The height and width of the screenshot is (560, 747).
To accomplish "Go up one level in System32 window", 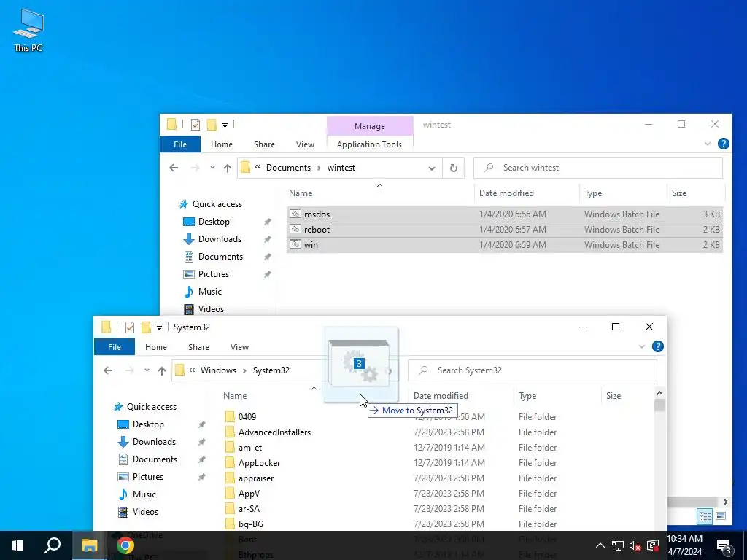I will (x=161, y=370).
